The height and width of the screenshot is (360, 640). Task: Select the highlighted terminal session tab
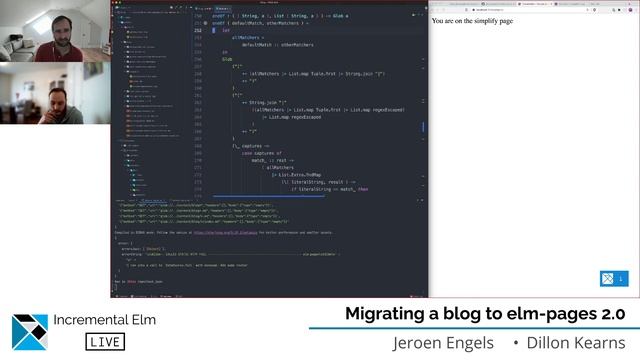pos(152,201)
